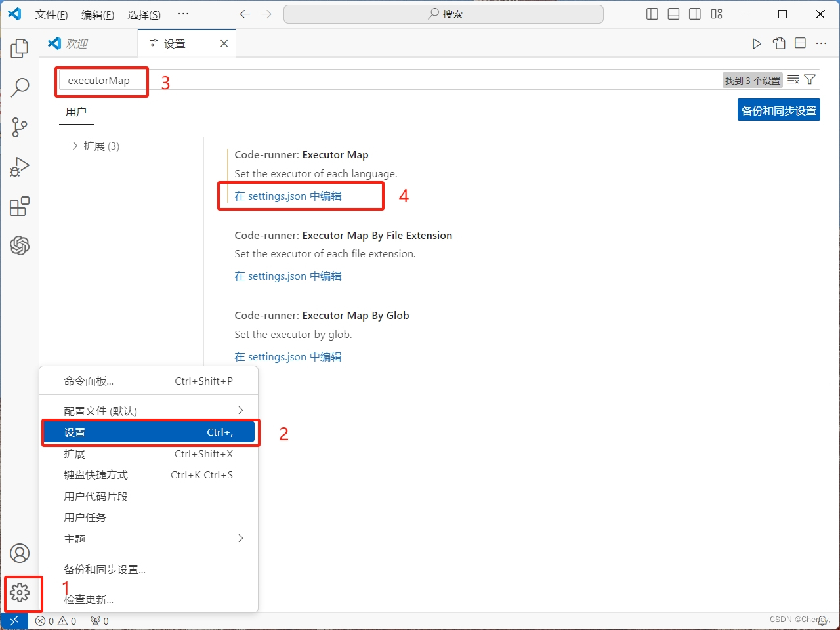Choose 检查更新... from the menu

click(148, 599)
